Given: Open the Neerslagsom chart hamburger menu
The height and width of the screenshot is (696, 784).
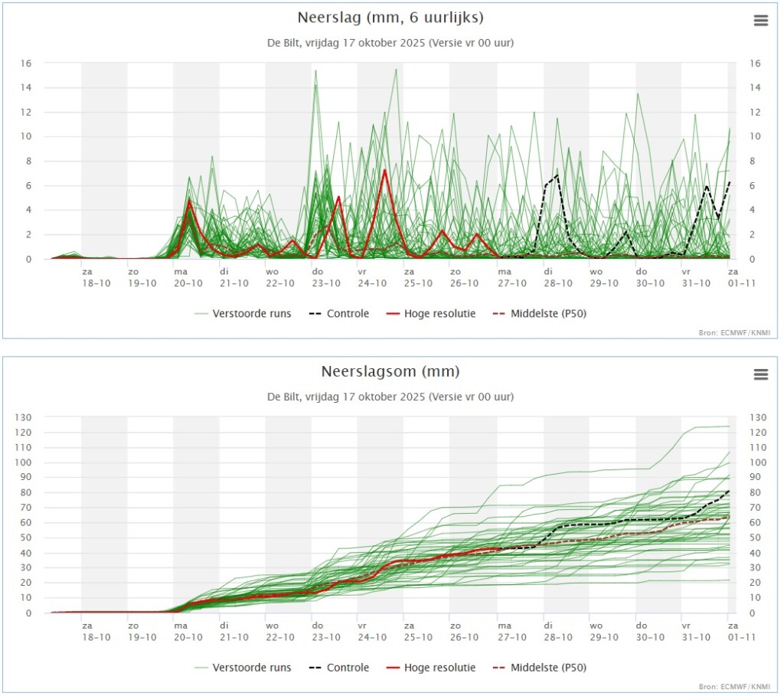Looking at the screenshot, I should pyautogui.click(x=760, y=374).
